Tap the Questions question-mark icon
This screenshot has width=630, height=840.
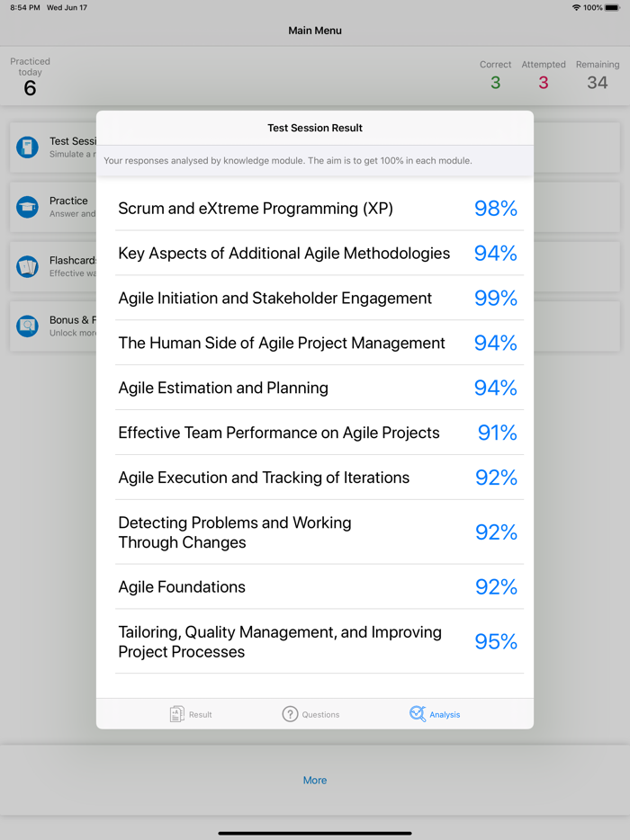pyautogui.click(x=290, y=713)
